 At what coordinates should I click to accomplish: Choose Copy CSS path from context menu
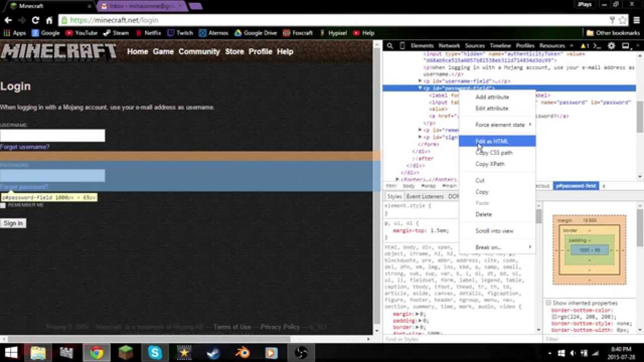[497, 152]
